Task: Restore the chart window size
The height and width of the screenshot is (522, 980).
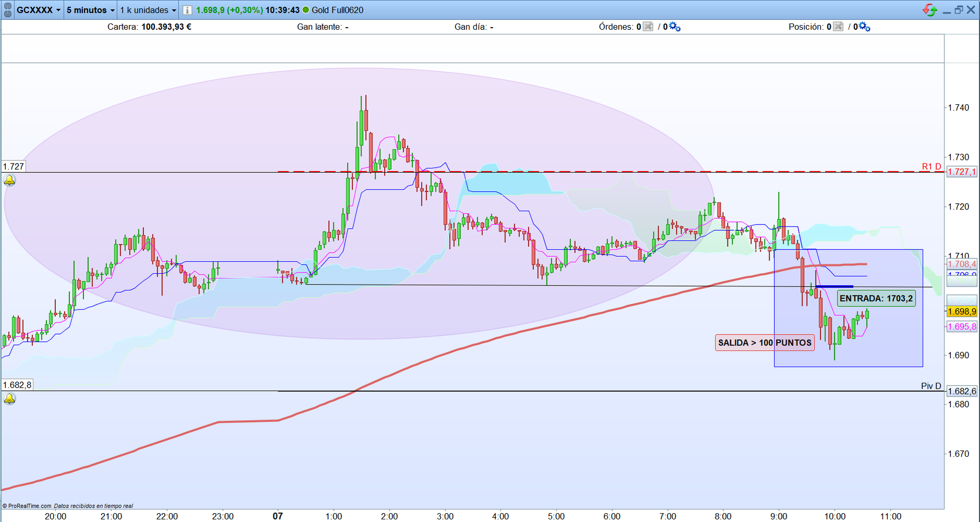Action: tap(959, 10)
